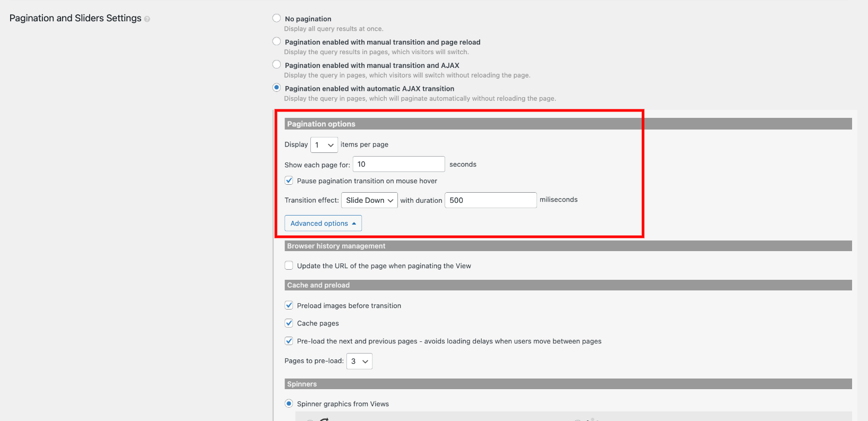Click the Pagination options section header
868x421 pixels.
pyautogui.click(x=568, y=124)
